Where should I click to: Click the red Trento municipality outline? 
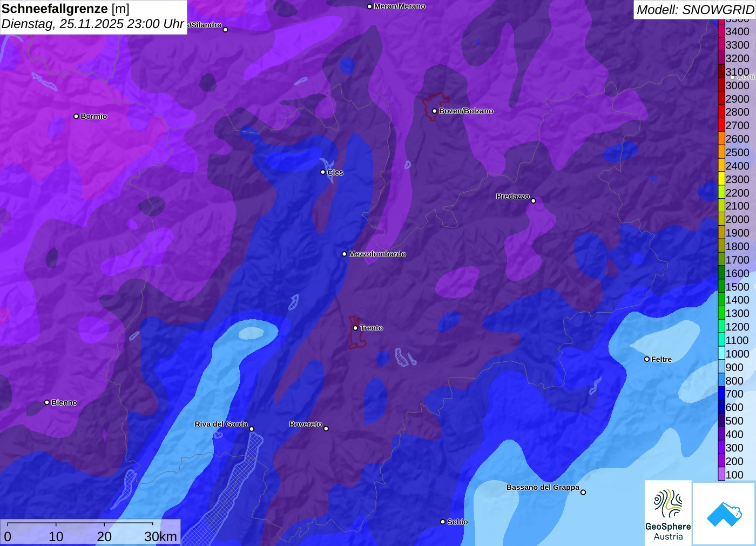pyautogui.click(x=357, y=333)
